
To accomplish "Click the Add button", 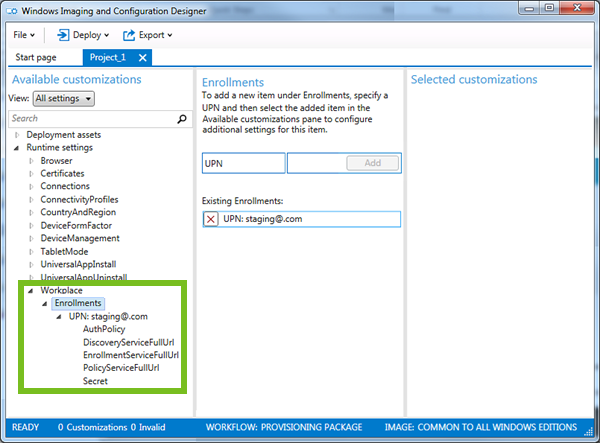I will point(372,163).
